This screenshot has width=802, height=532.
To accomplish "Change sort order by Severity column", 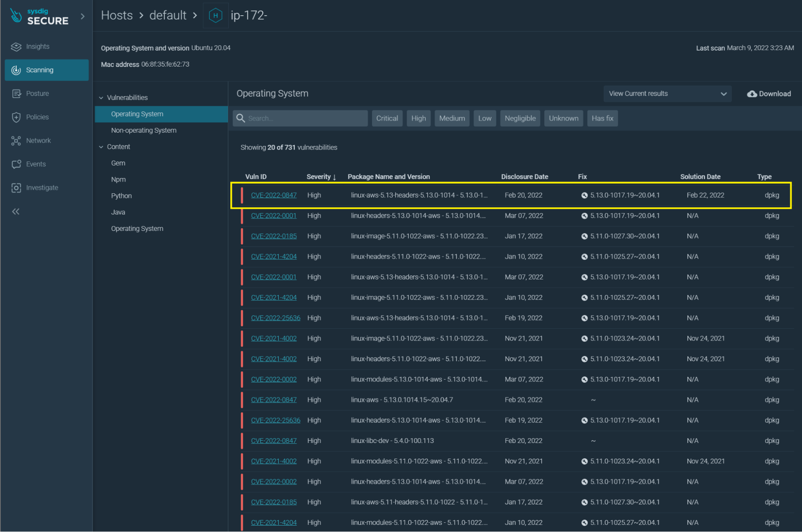I will (321, 176).
